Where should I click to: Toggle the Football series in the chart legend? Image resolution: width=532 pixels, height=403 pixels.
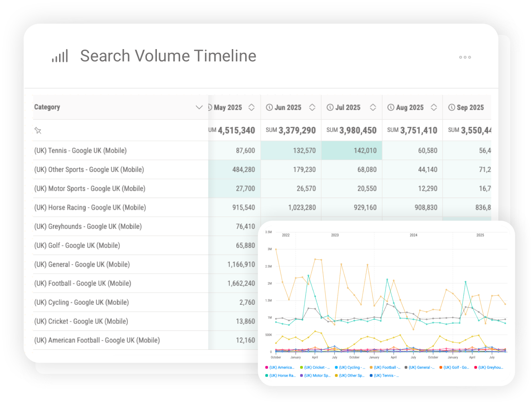[x=386, y=368]
